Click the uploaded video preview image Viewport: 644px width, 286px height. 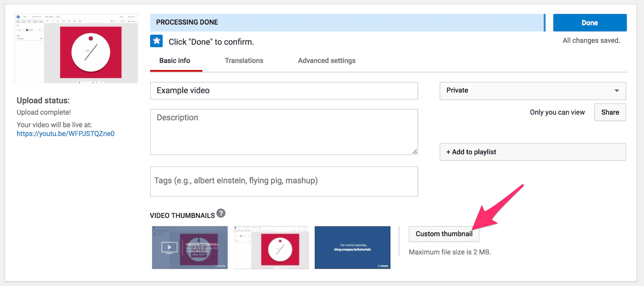pyautogui.click(x=76, y=49)
